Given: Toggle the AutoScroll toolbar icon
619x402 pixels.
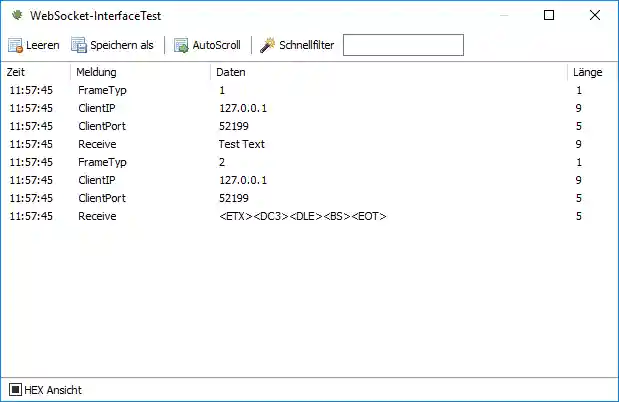Looking at the screenshot, I should point(181,45).
